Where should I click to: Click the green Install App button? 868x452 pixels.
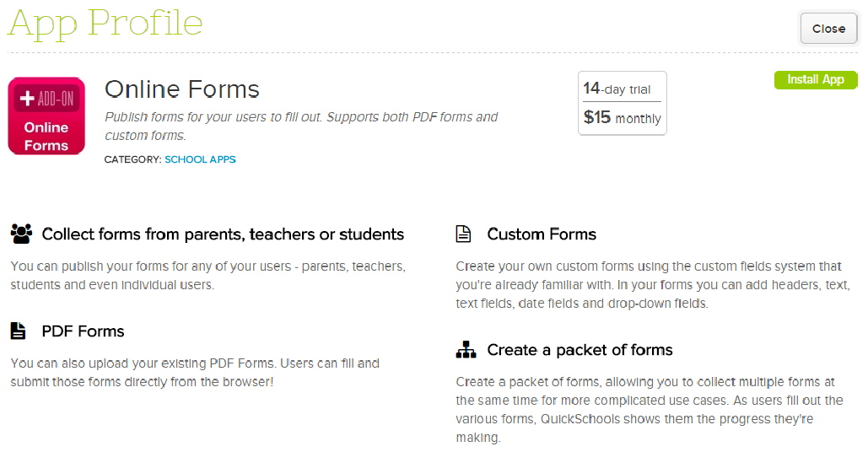[x=815, y=80]
